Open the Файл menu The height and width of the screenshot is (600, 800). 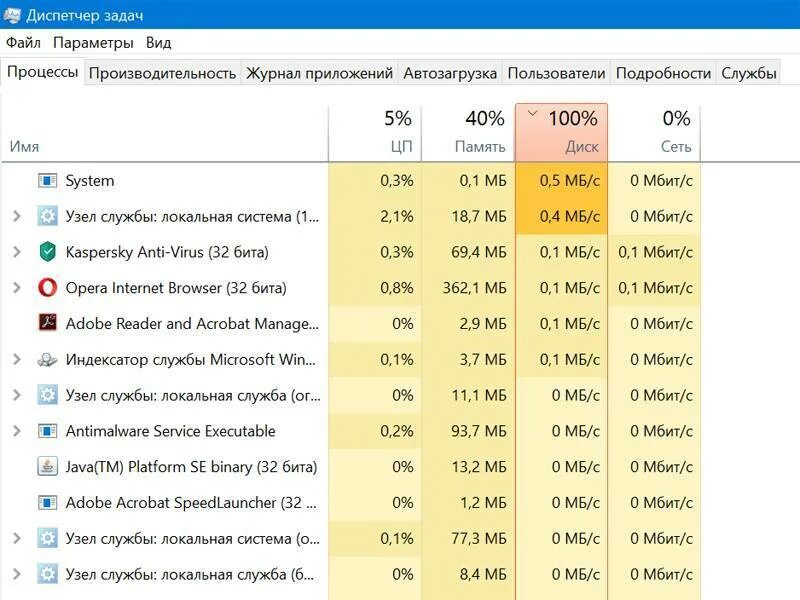tap(23, 43)
